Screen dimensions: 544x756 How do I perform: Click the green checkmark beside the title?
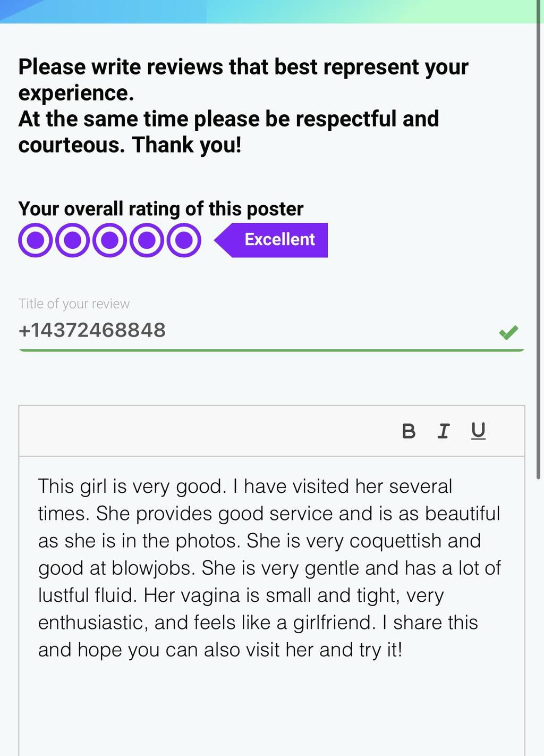pos(508,332)
